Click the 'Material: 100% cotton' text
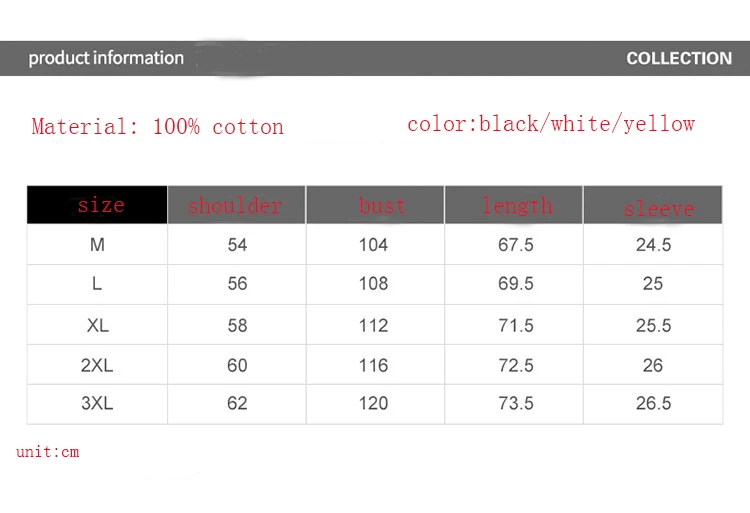 click(157, 127)
